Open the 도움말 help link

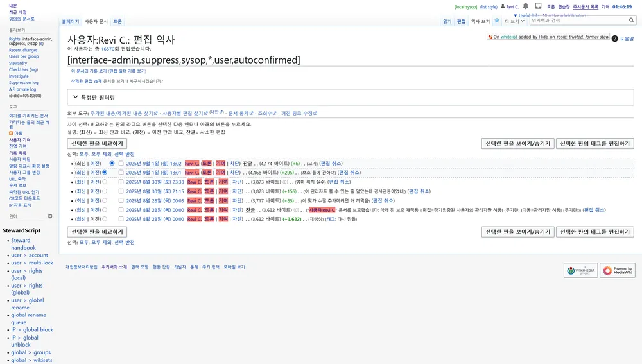627,39
